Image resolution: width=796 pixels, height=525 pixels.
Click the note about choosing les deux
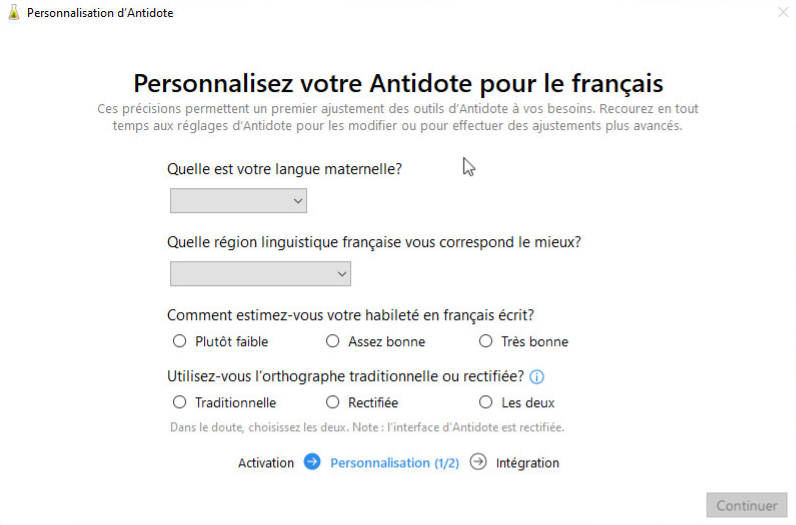point(367,427)
